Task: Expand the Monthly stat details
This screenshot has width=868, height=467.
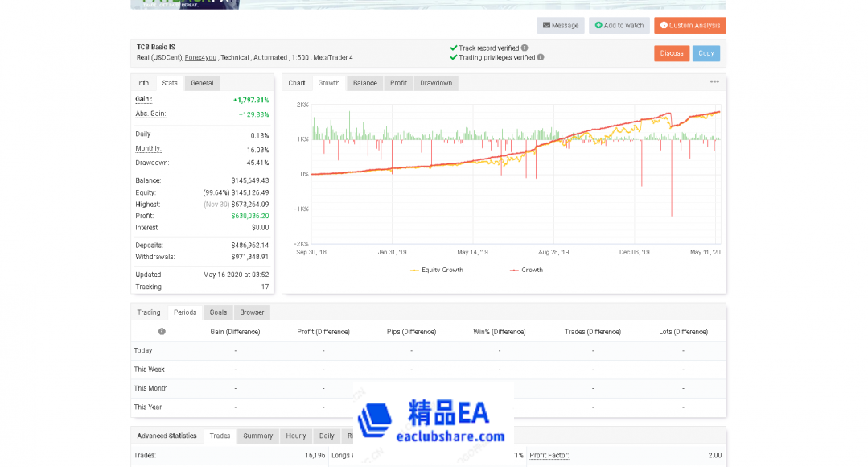Action: click(x=146, y=148)
